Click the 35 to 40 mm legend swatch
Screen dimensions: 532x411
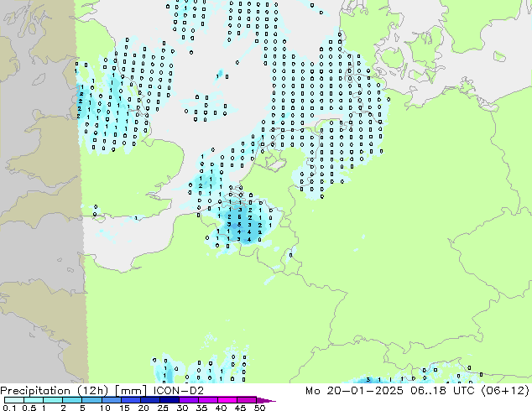208,400
